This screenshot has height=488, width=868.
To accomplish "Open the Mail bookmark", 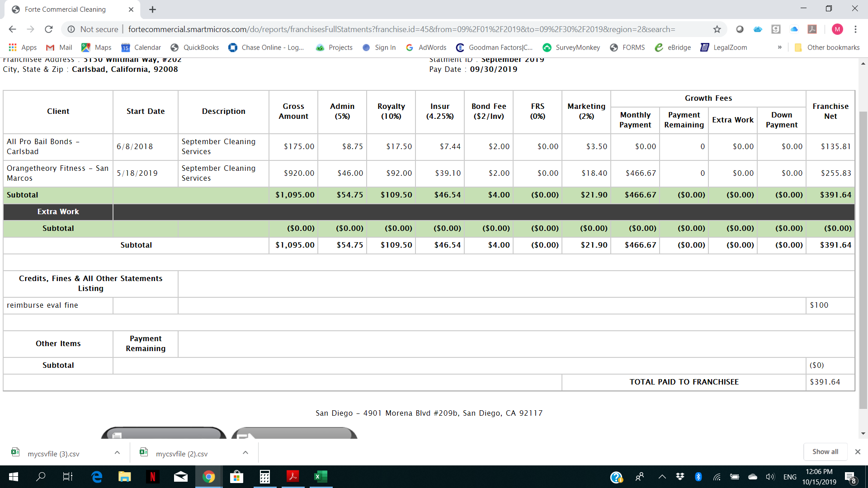I will pos(59,47).
